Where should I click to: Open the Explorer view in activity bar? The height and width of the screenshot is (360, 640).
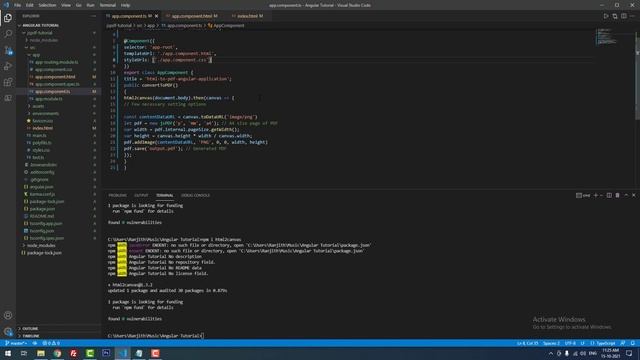click(x=8, y=18)
